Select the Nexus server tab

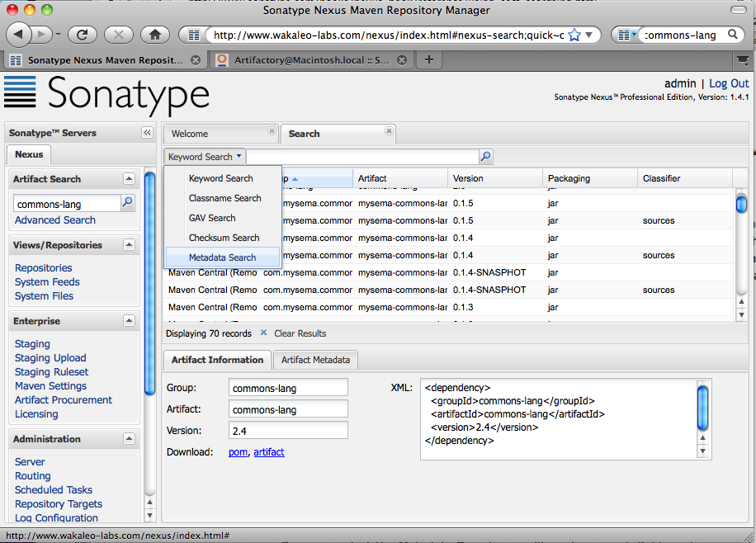tap(29, 154)
